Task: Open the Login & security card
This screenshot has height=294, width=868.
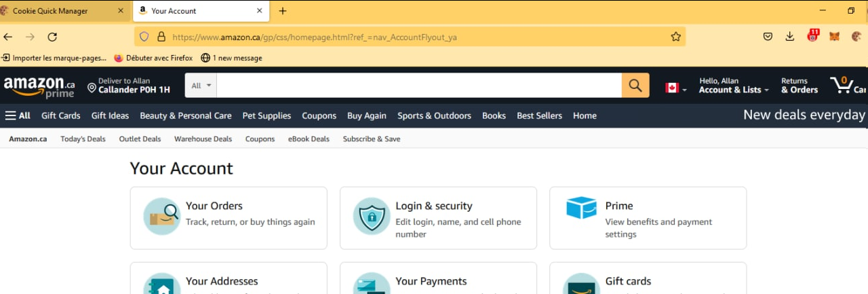Action: tap(438, 218)
